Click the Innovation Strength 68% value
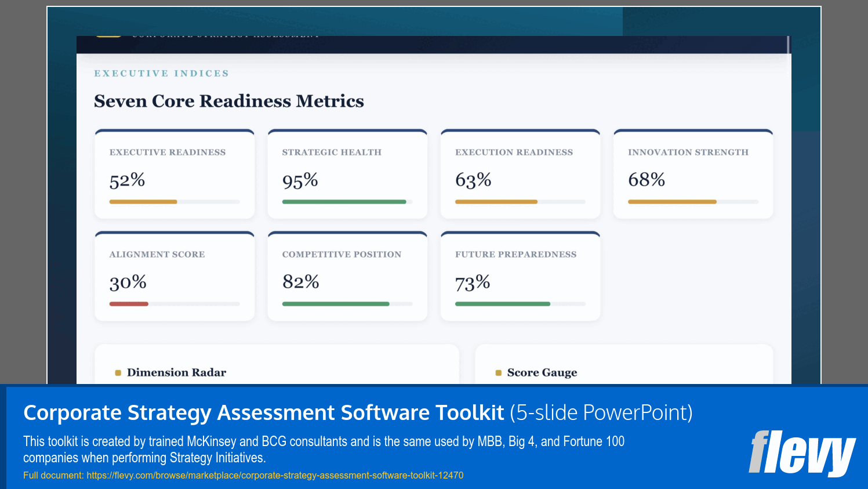Viewport: 868px width, 489px height. click(x=647, y=180)
